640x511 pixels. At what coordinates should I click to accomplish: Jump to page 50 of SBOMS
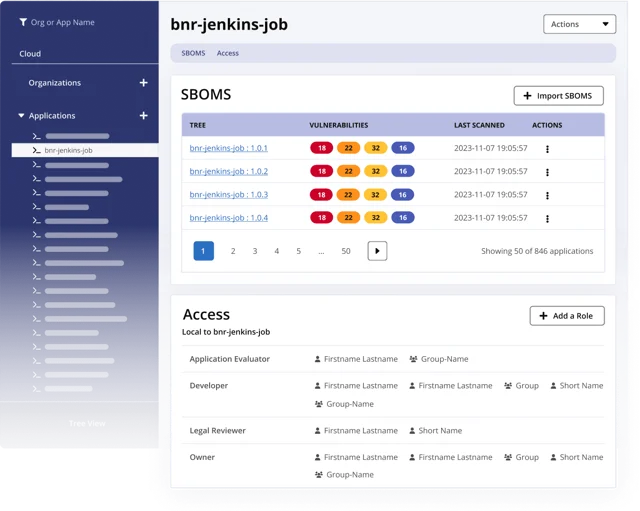[346, 251]
